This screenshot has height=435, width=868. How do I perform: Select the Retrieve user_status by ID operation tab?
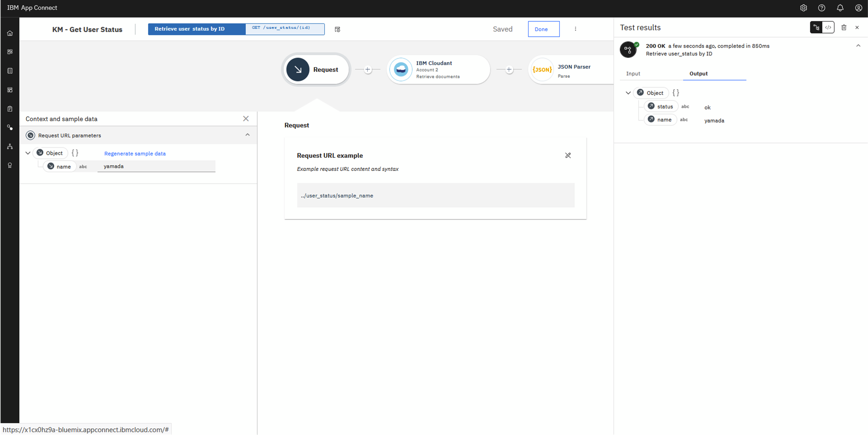pyautogui.click(x=197, y=29)
